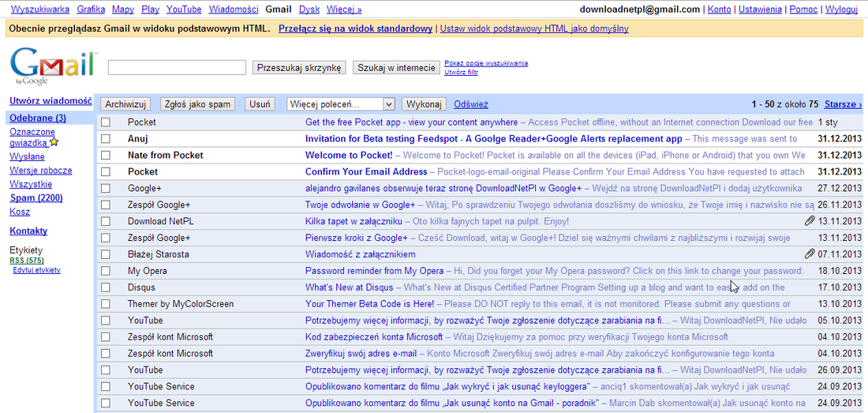Open Mapy from the top bar

point(123,9)
